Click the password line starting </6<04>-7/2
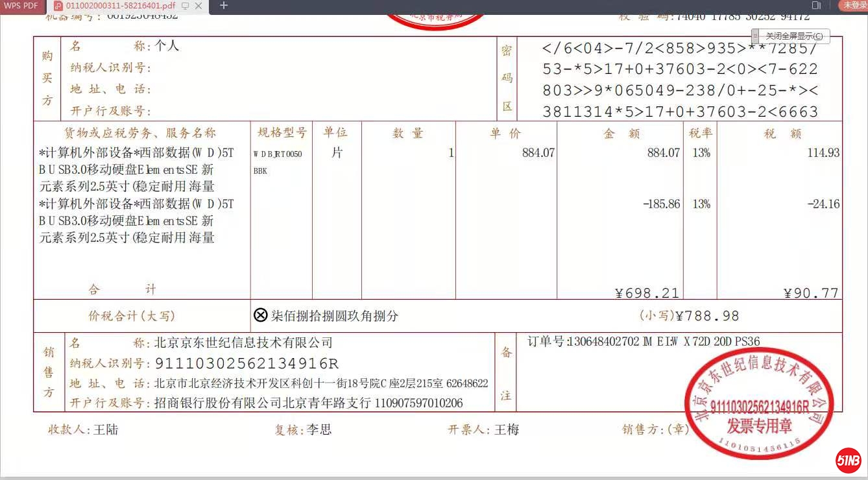868x480 pixels. coord(680,48)
